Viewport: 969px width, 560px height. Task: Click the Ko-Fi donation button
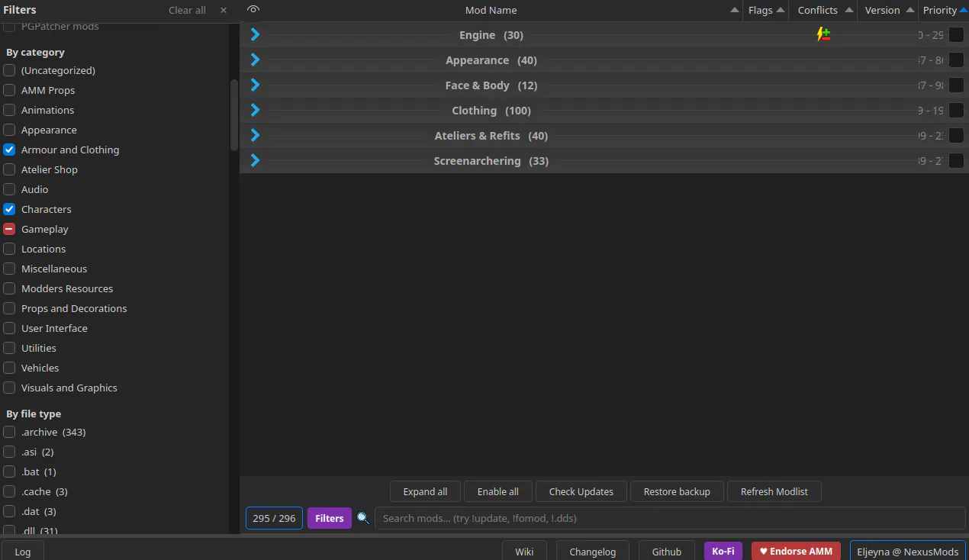[x=723, y=551]
